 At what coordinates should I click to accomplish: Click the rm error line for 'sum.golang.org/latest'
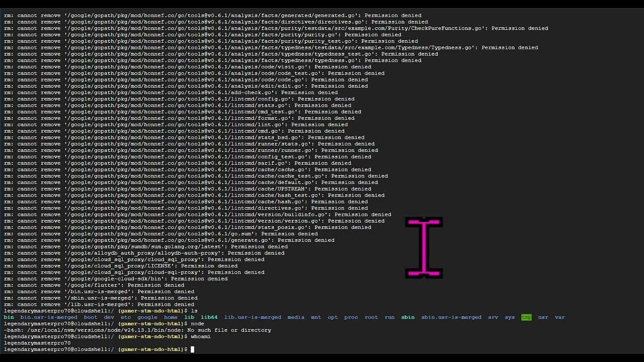click(146, 247)
